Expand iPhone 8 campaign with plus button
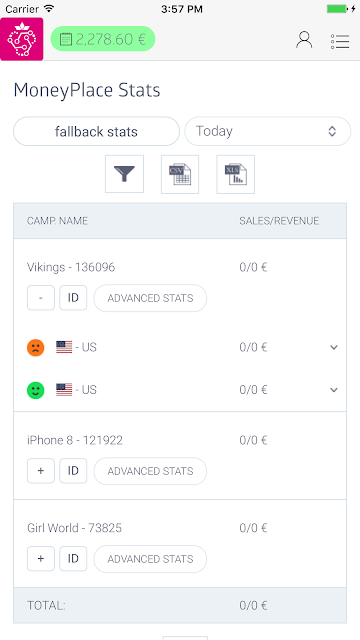360x640 pixels. coord(41,471)
